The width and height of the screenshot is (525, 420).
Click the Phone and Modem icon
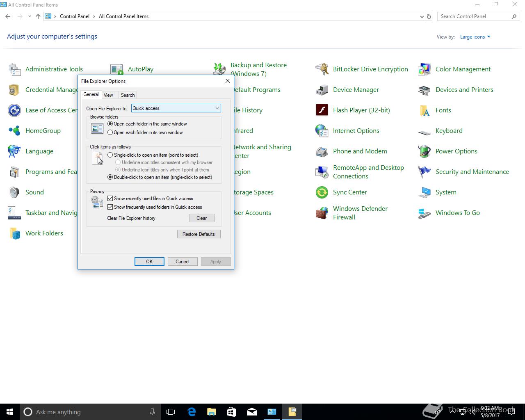pyautogui.click(x=322, y=151)
